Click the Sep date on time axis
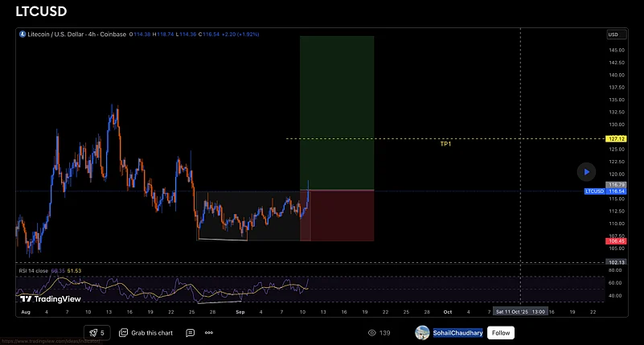644x345 pixels. point(240,312)
